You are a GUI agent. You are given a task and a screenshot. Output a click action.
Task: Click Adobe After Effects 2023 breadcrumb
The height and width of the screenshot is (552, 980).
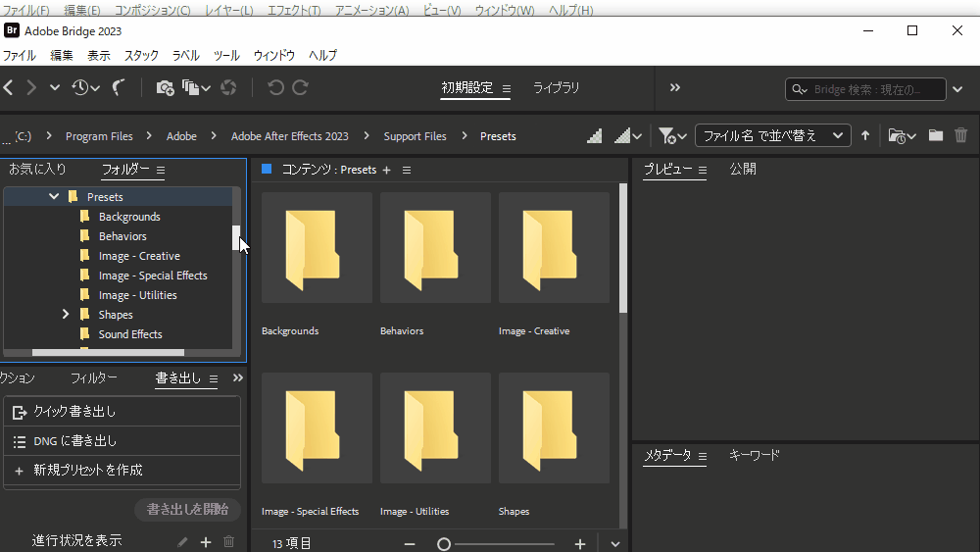(x=289, y=136)
